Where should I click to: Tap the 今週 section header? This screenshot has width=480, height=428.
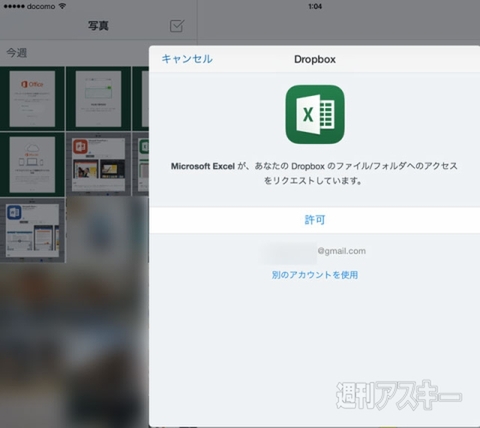point(17,53)
